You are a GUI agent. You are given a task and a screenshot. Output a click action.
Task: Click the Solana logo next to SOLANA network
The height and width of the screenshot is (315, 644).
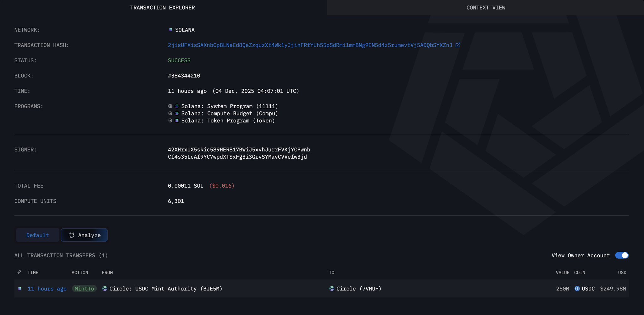[170, 30]
